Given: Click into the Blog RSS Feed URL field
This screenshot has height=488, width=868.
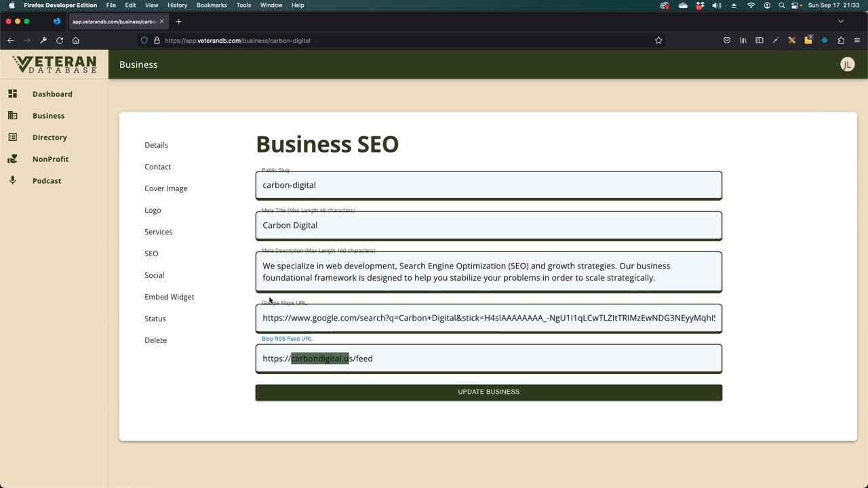Looking at the screenshot, I should (x=488, y=359).
